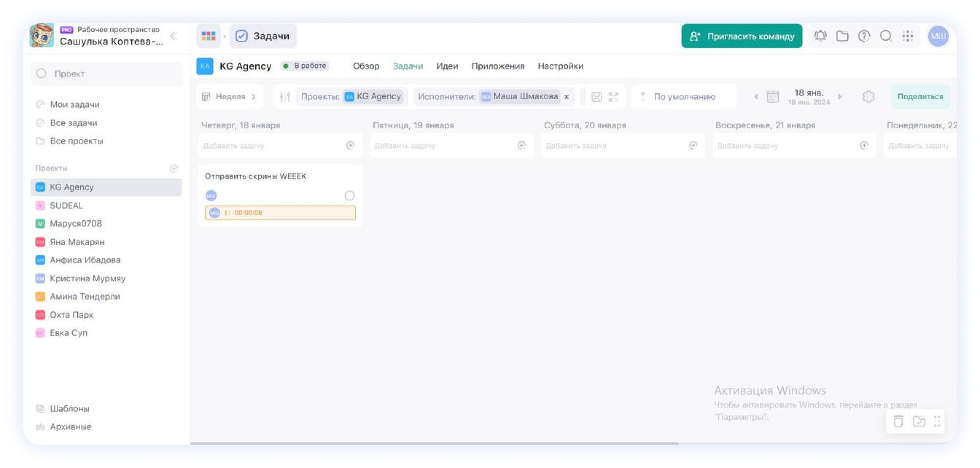Pause the running task timer 00:00:08
Image resolution: width=980 pixels, height=468 pixels.
tap(227, 213)
